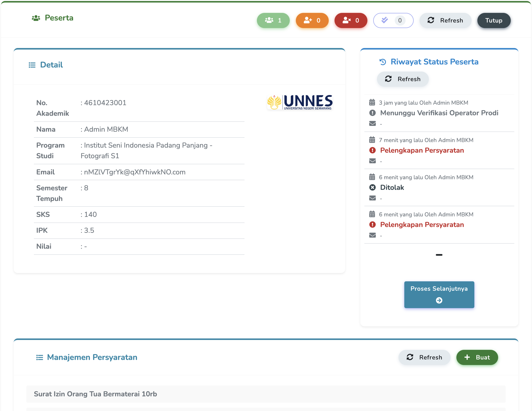Select the Ditolak status history entry
Viewport: 532px width, 411px height.
tap(392, 188)
